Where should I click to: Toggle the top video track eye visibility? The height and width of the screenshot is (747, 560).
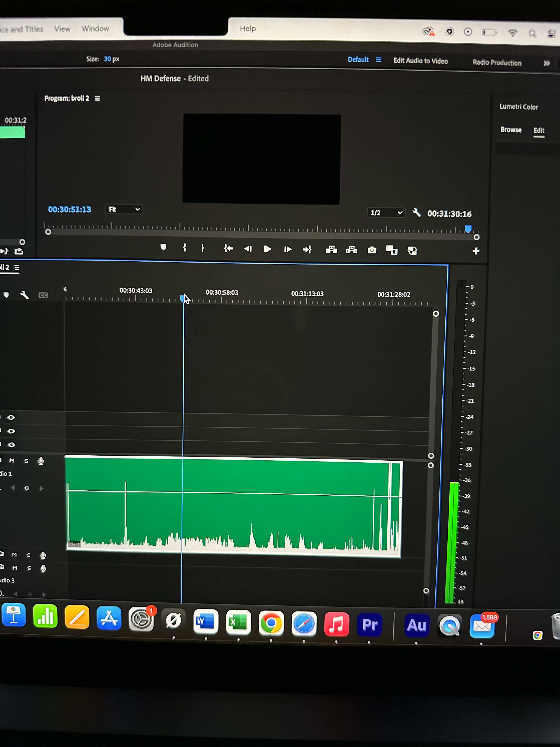pyautogui.click(x=11, y=417)
